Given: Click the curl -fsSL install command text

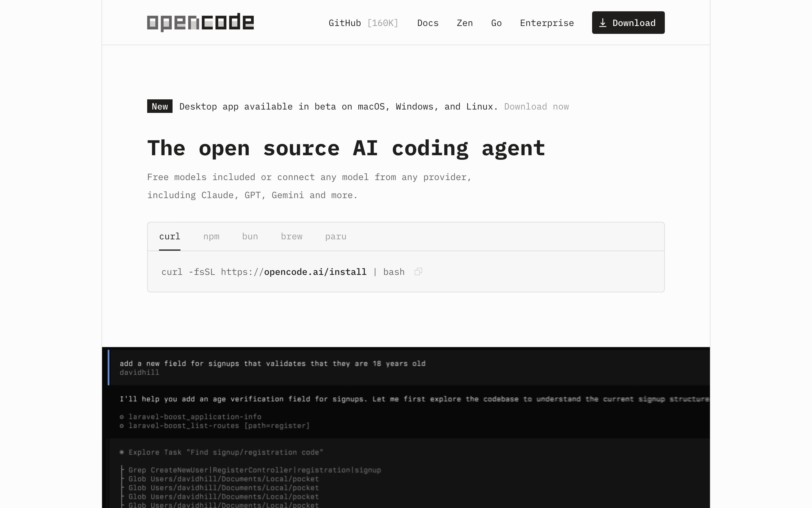Looking at the screenshot, I should 283,272.
